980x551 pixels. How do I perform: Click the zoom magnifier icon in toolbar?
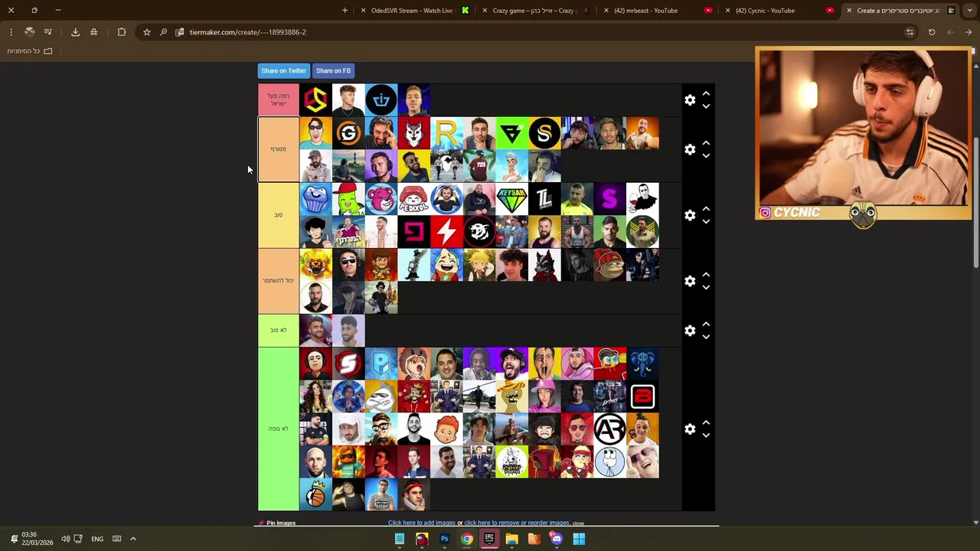click(x=163, y=32)
